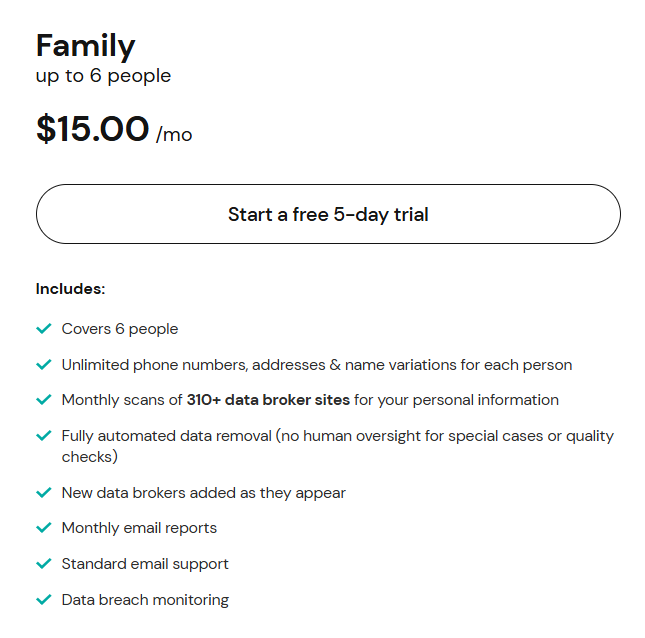Click the checkmark next to 'Monthly email reports'
Screen dimensions: 645x638
click(x=43, y=528)
